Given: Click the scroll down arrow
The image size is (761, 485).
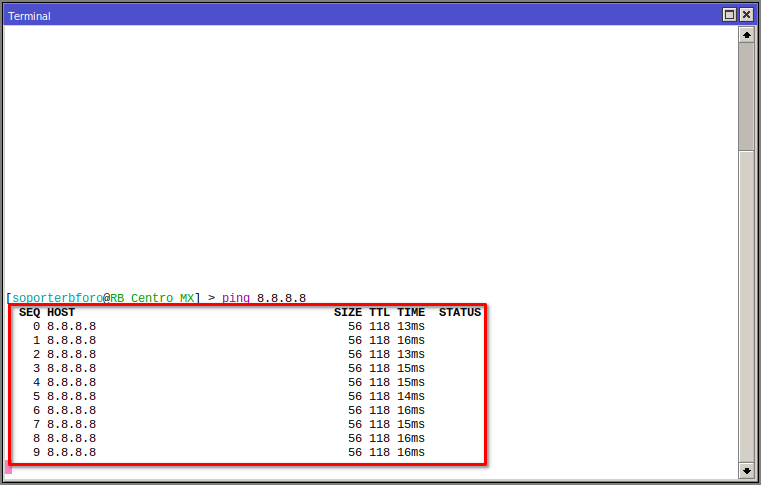Looking at the screenshot, I should (x=746, y=469).
